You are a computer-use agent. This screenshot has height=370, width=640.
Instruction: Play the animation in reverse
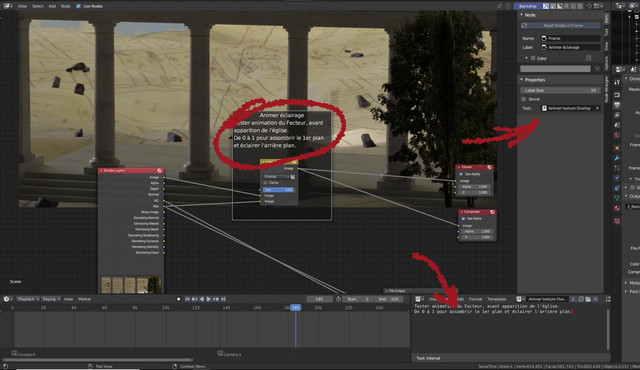click(202, 299)
